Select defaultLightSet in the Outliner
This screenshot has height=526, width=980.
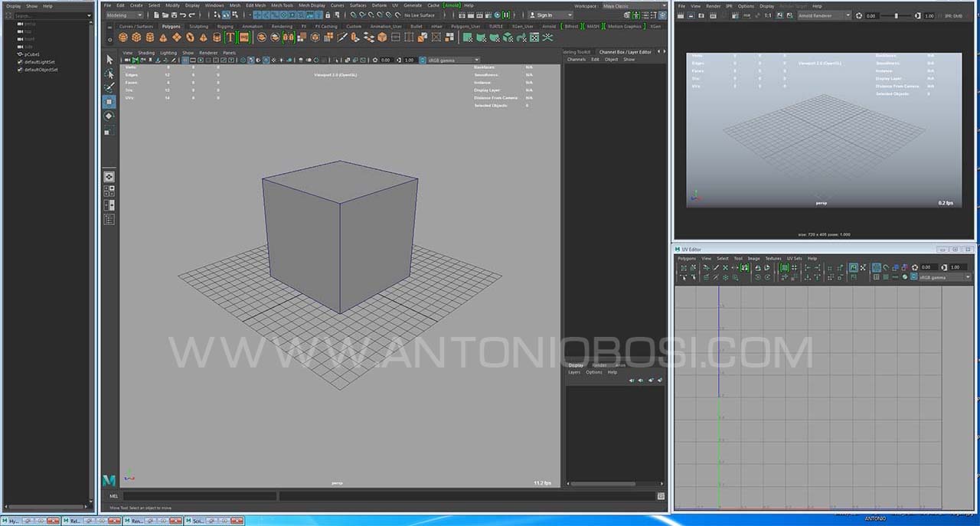(39, 62)
